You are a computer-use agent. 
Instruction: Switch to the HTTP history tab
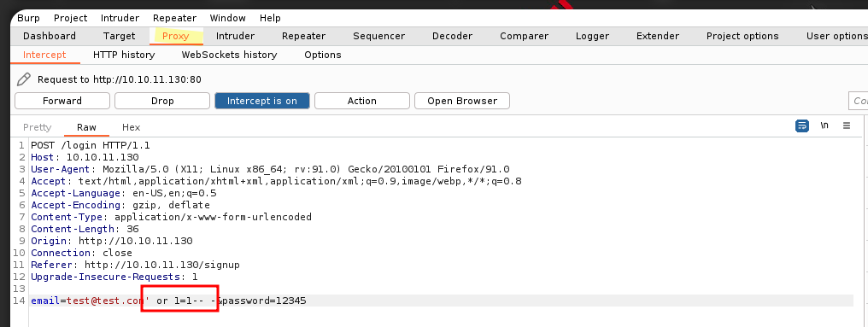(124, 55)
